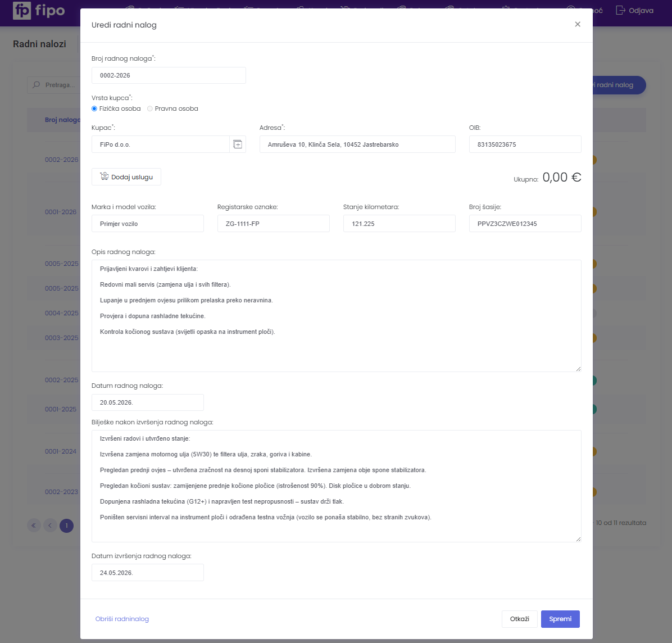Select the Fizička osoba radio button
The height and width of the screenshot is (643, 672).
[94, 108]
